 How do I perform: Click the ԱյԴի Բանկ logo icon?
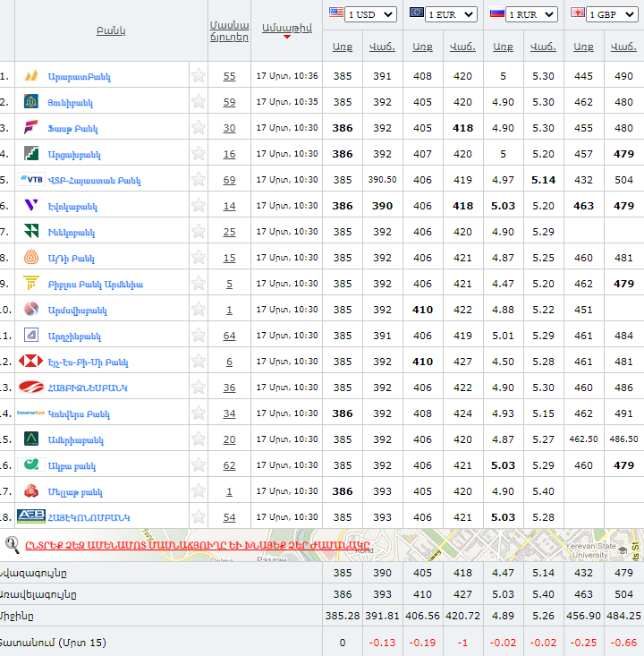point(31,257)
